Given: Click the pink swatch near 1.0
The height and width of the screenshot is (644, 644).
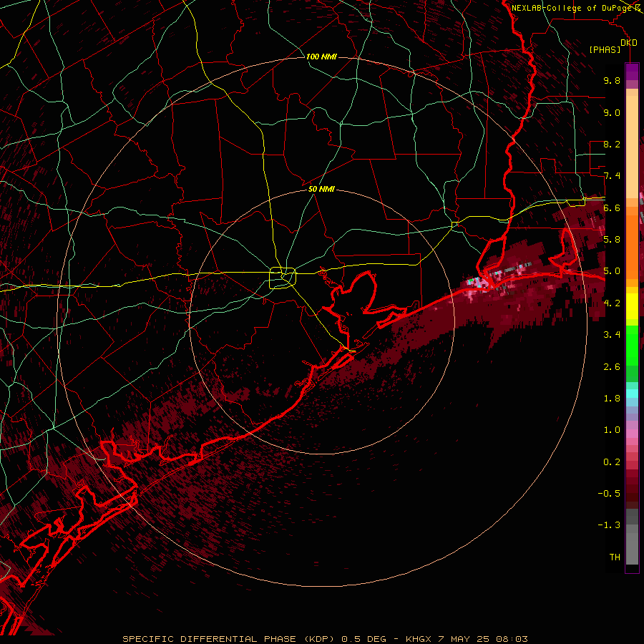Looking at the screenshot, I should (632, 434).
